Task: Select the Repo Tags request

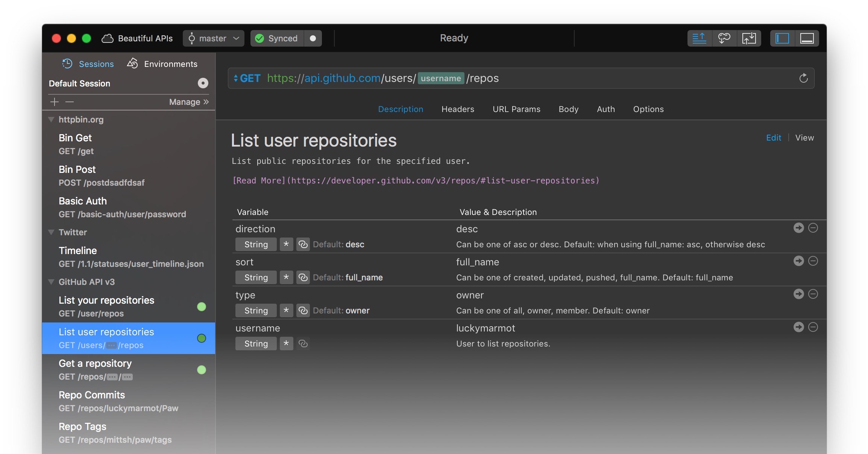Action: (129, 433)
